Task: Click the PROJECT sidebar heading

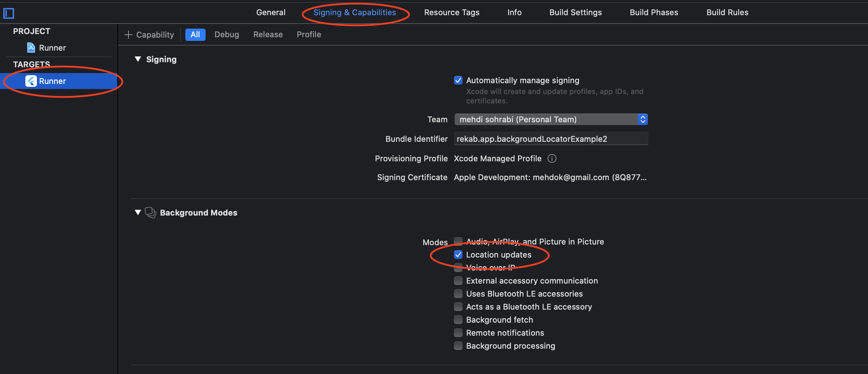Action: [31, 31]
